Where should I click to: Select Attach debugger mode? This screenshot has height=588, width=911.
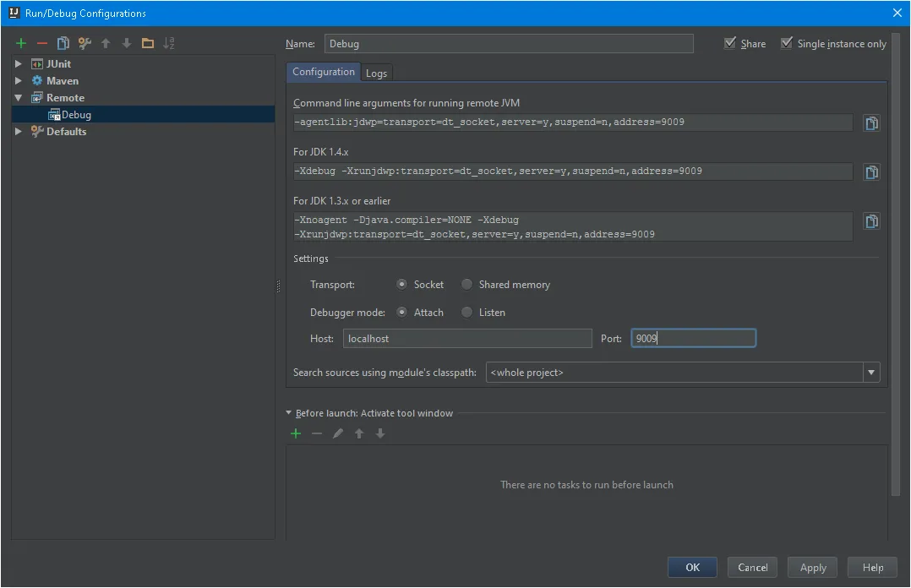401,312
